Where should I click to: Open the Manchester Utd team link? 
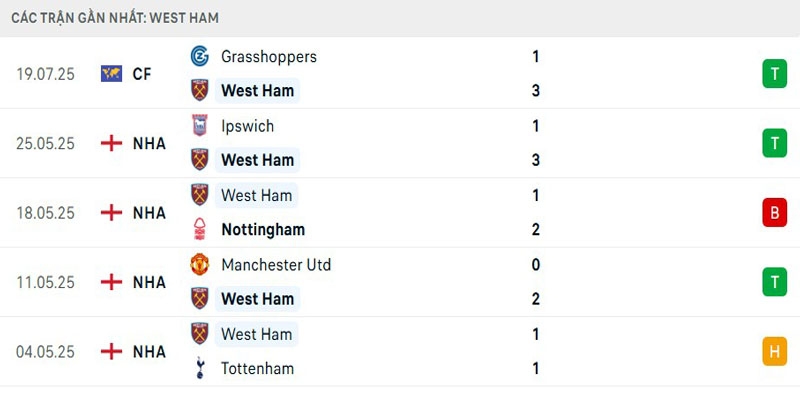pos(276,265)
